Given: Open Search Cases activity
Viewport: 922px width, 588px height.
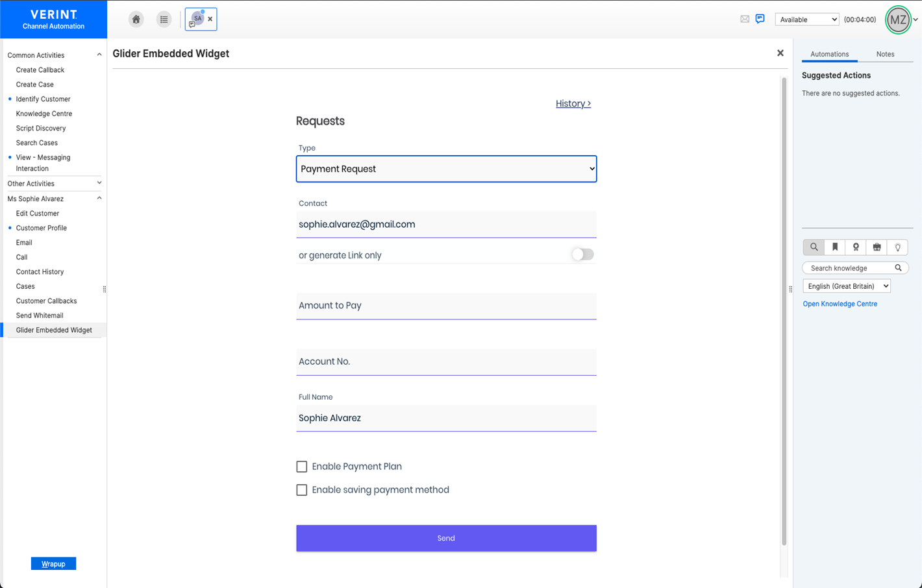Looking at the screenshot, I should click(37, 143).
